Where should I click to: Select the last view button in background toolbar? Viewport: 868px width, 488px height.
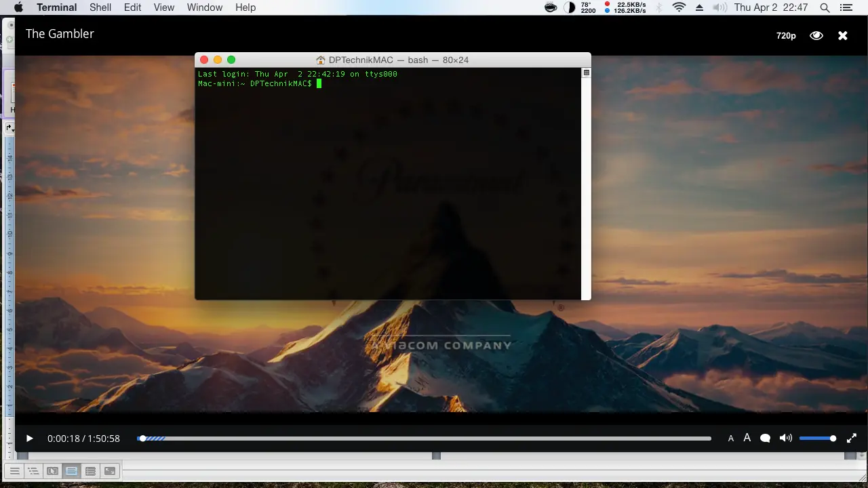[x=109, y=471]
